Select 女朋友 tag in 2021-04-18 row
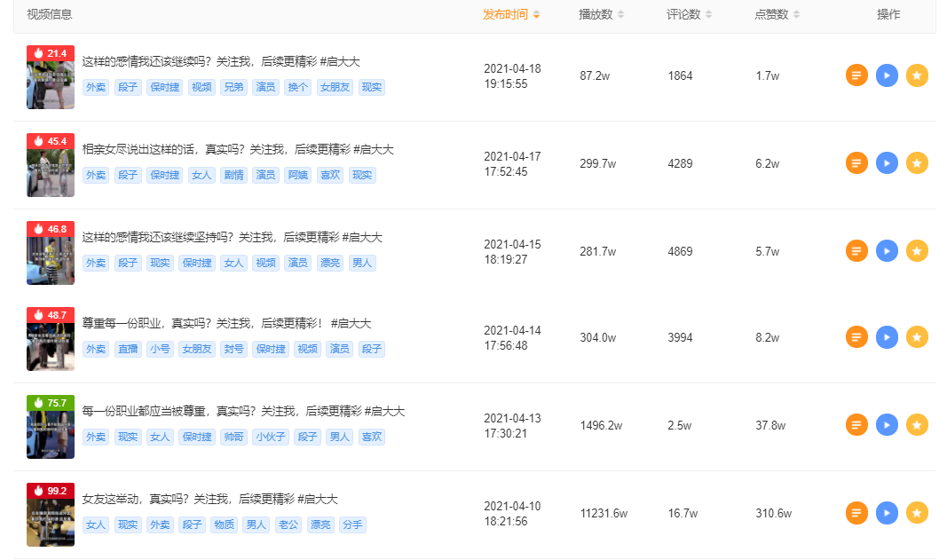The width and height of the screenshot is (947, 560). pyautogui.click(x=335, y=87)
